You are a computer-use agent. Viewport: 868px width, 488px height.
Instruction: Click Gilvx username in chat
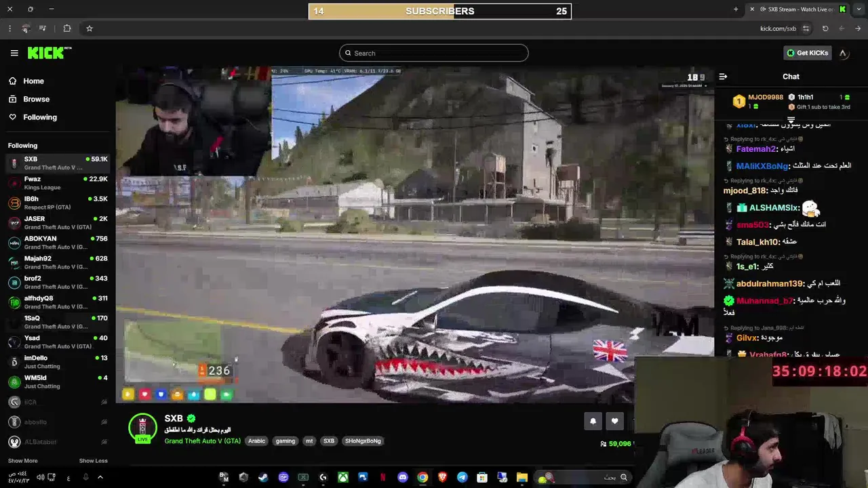747,338
